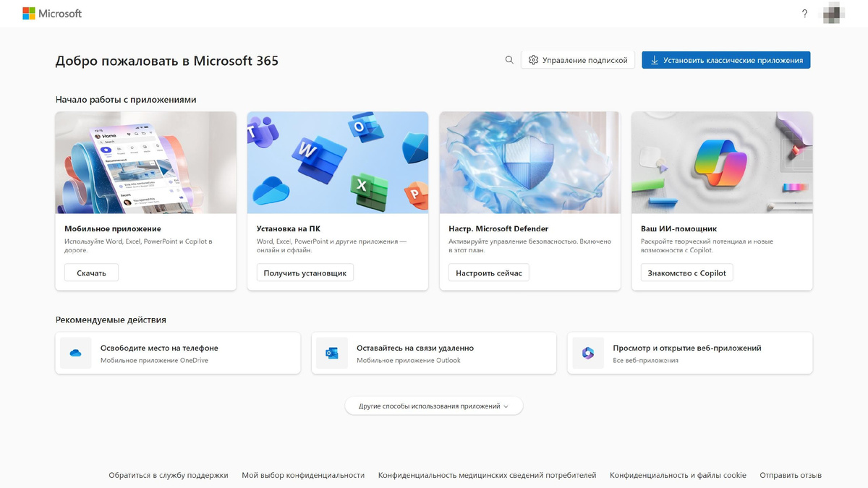Click Configure now for Defender

point(489,273)
